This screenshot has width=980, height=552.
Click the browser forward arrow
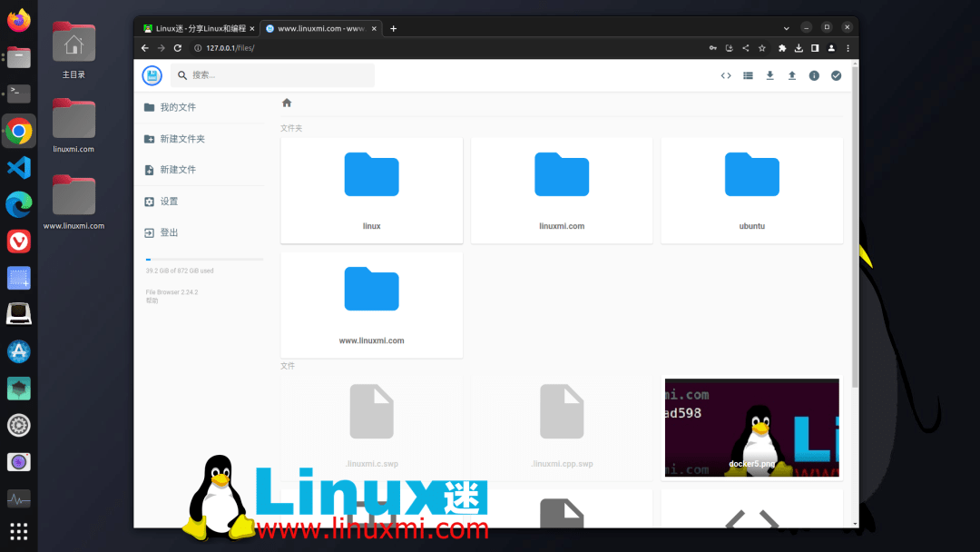click(x=162, y=48)
